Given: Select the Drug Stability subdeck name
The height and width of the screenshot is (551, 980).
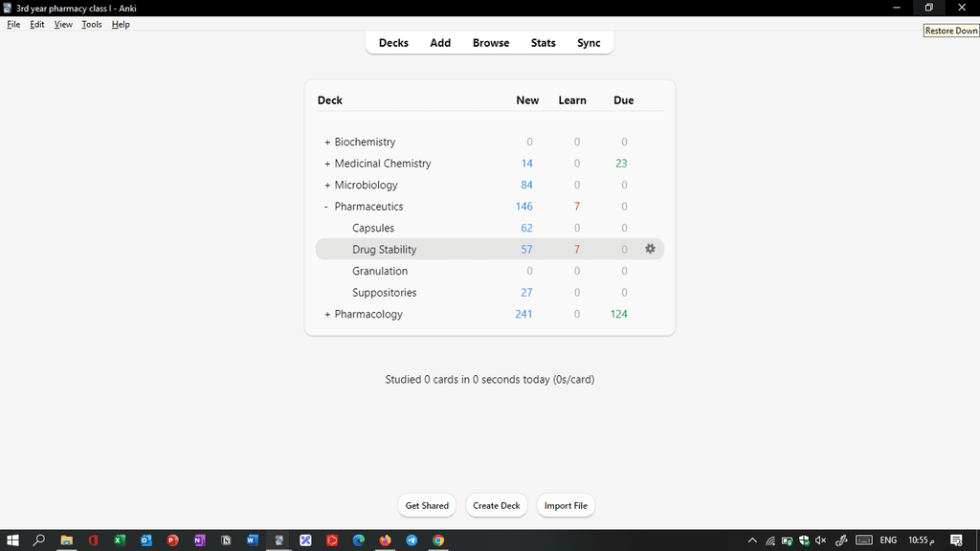Looking at the screenshot, I should coord(385,250).
